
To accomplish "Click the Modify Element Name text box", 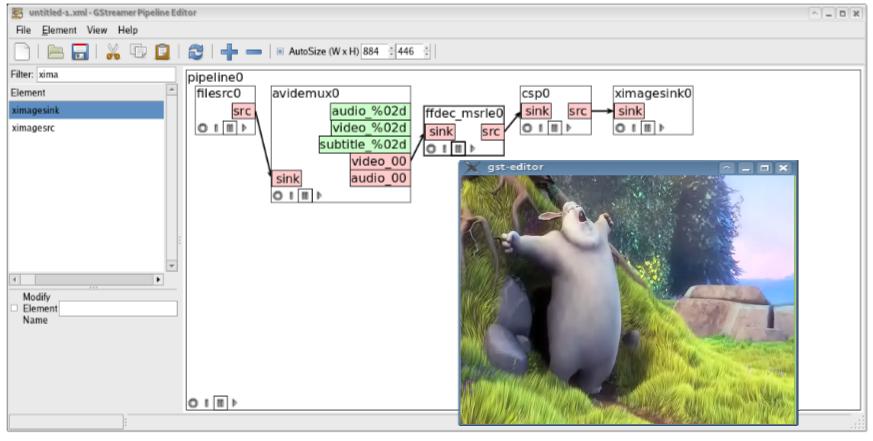I will (118, 308).
